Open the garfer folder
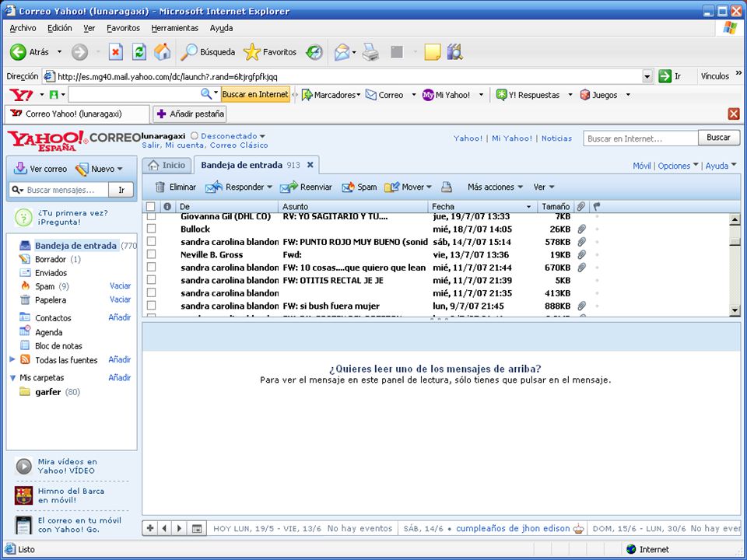Viewport: 747px width, 560px height. click(x=48, y=392)
